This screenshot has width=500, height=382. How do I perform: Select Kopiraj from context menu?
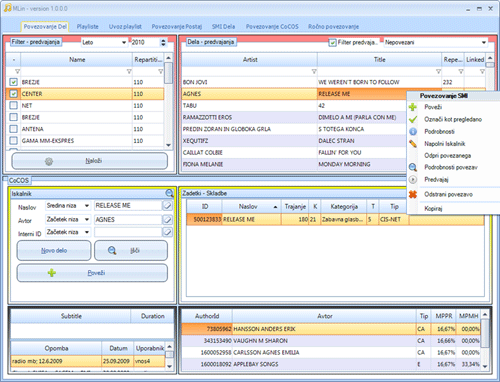433,209
